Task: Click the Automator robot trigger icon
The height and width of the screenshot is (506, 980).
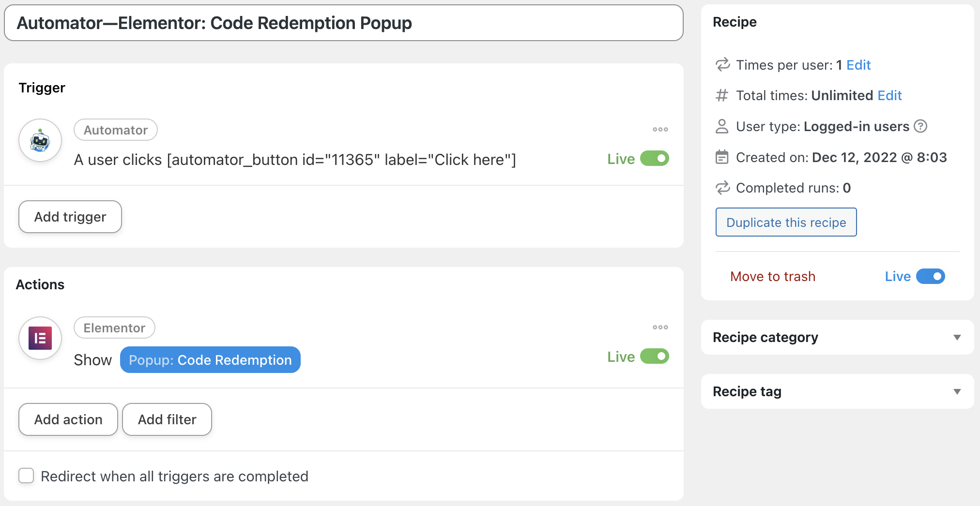Action: click(40, 140)
